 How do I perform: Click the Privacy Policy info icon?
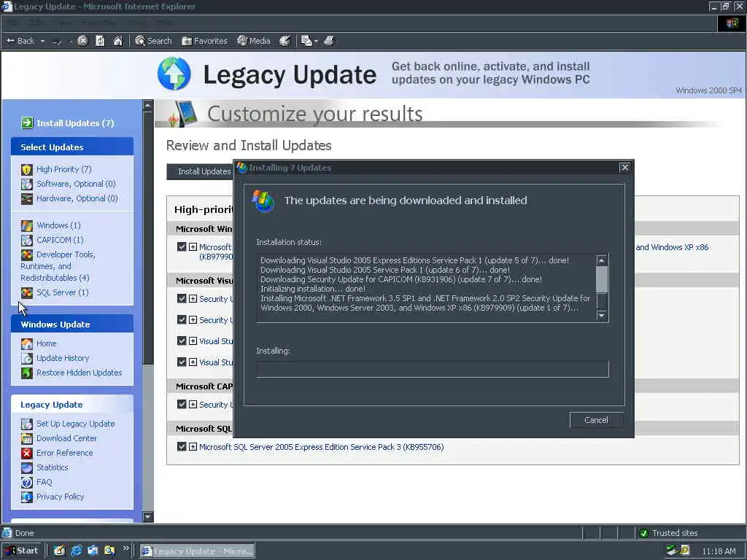point(27,497)
